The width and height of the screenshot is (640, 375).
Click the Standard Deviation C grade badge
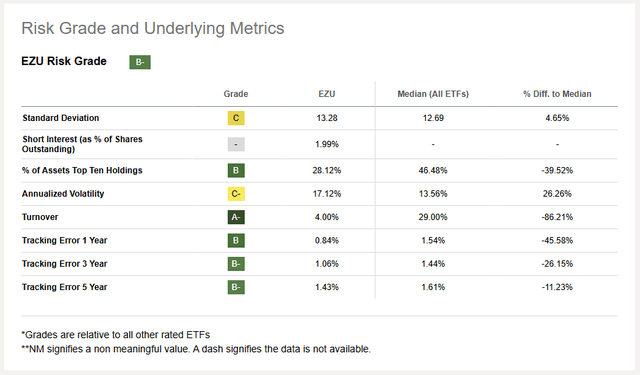pos(236,118)
